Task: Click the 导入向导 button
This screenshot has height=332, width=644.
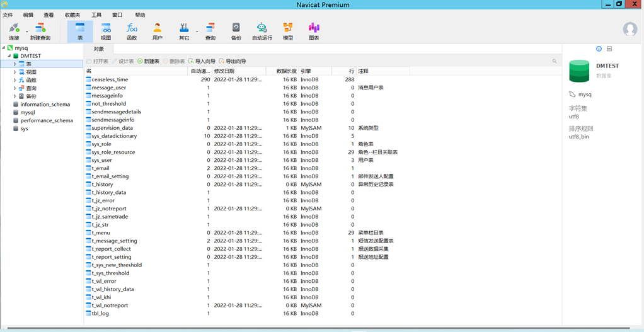Action: pyautogui.click(x=201, y=61)
